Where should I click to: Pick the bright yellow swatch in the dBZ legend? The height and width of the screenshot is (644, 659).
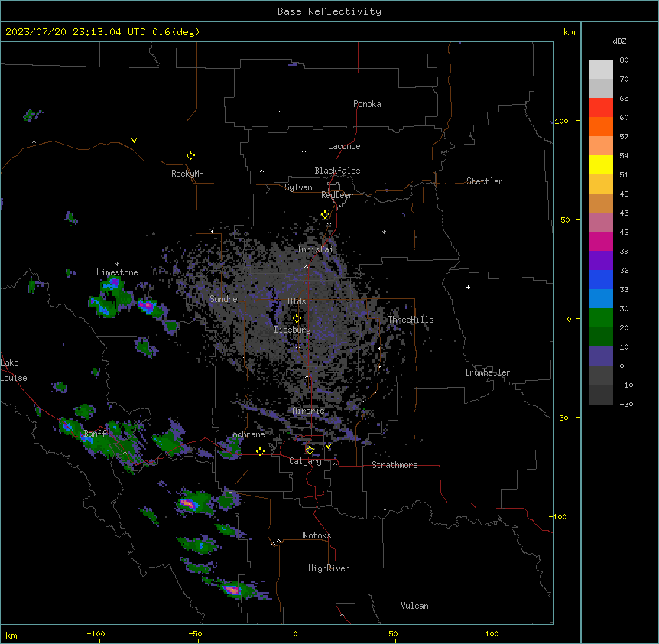[x=601, y=164]
